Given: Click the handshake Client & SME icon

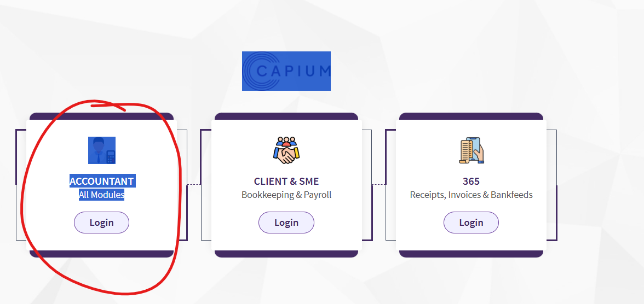Looking at the screenshot, I should coord(286,150).
